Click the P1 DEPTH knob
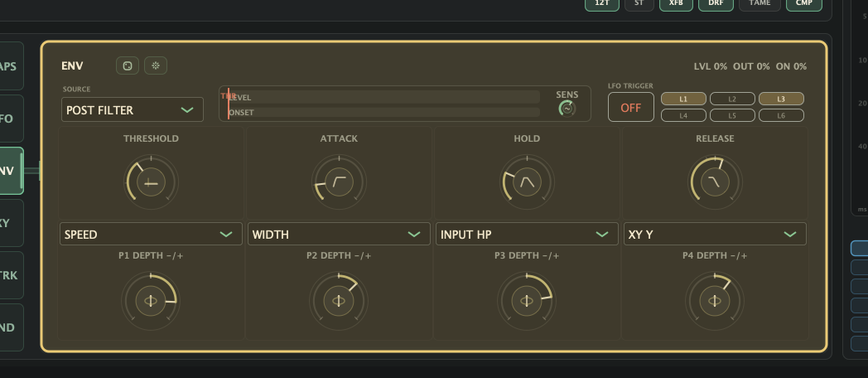Viewport: 868px width, 378px height. [151, 301]
